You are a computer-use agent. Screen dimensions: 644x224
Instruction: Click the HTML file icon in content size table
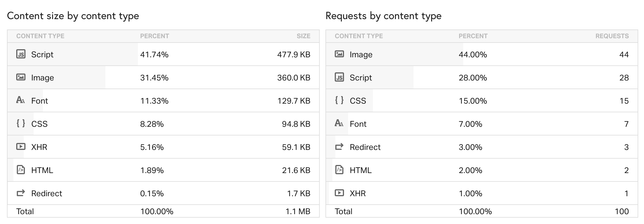point(21,170)
